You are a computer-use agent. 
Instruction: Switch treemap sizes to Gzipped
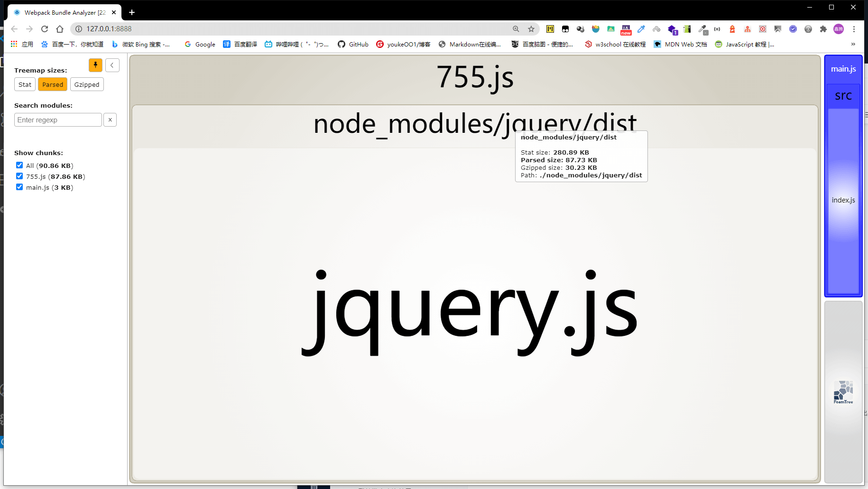click(x=87, y=84)
